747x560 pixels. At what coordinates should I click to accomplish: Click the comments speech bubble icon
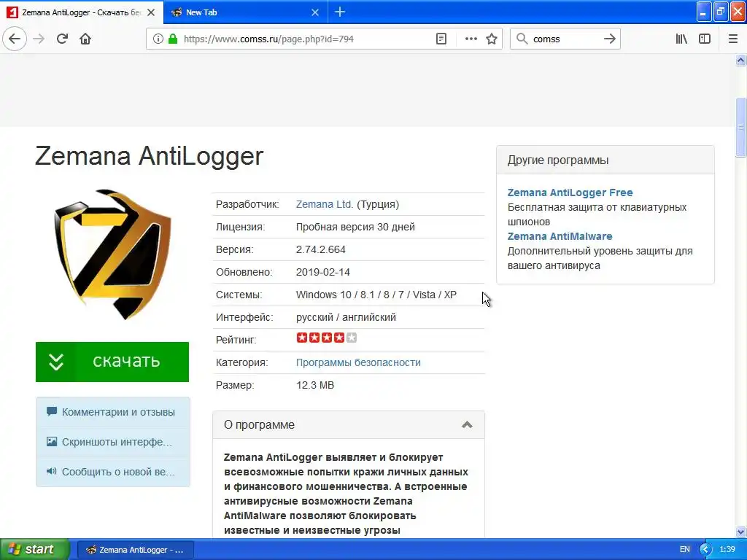coord(52,411)
